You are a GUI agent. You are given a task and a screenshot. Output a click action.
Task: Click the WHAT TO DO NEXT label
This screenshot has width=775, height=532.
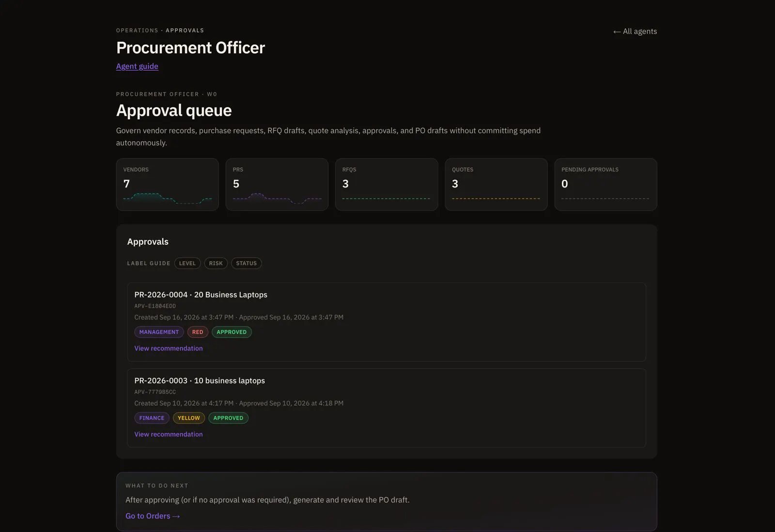157,485
